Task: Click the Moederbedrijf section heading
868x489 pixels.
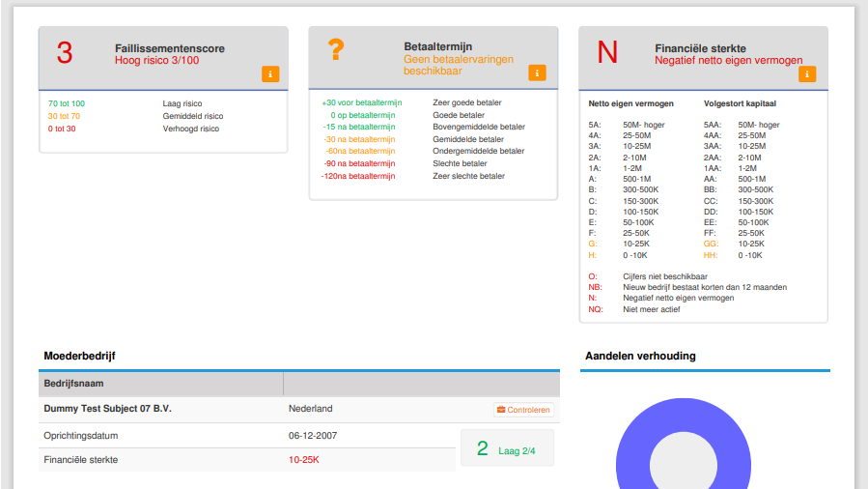Action: tap(79, 356)
